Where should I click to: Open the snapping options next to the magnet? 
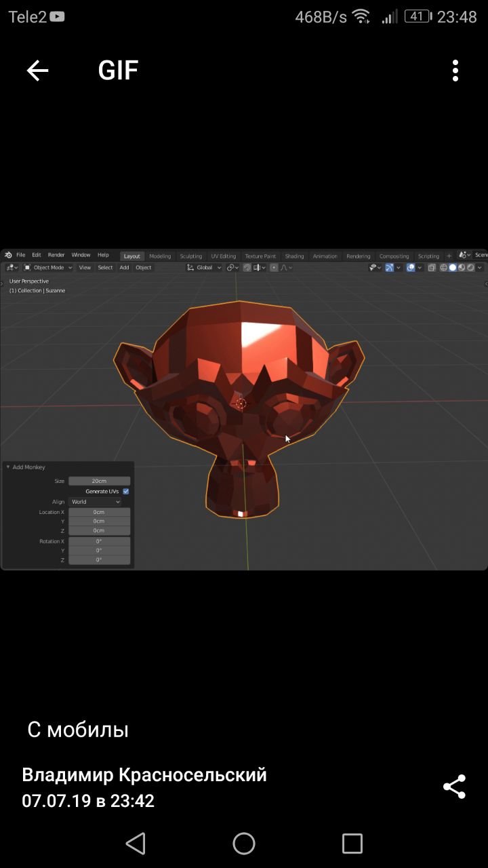259,268
